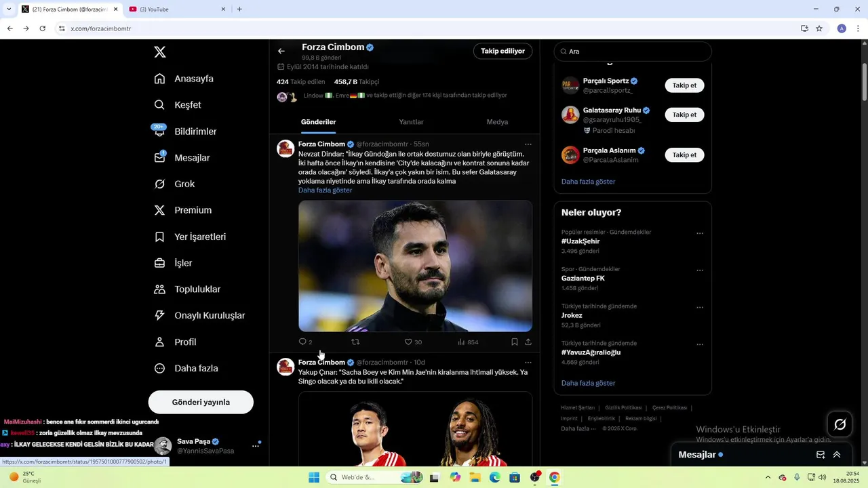Expand Daha fazla göster in first post
The width and height of the screenshot is (868, 488).
325,190
